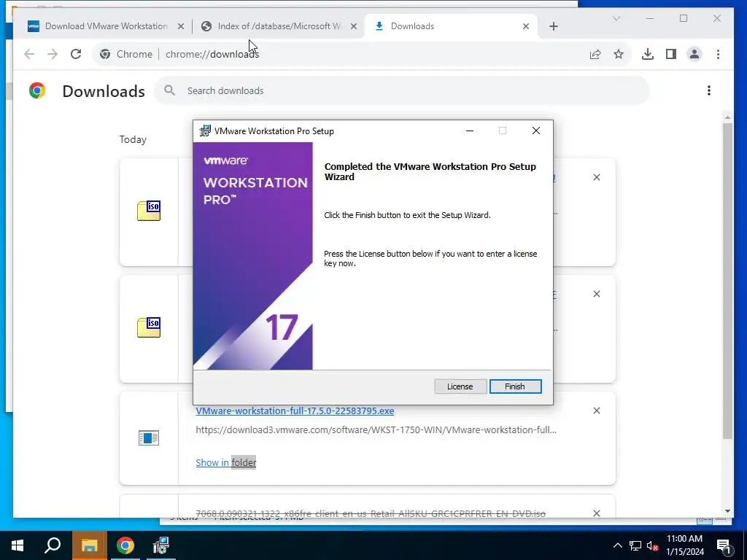This screenshot has width=747, height=560.
Task: Open the Downloads page more actions menu
Action: pos(709,90)
